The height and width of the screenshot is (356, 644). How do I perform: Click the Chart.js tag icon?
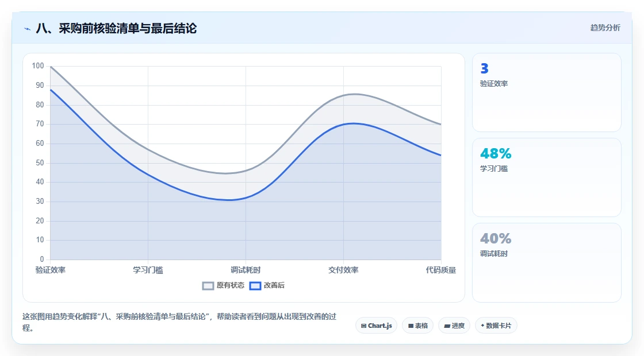(363, 326)
